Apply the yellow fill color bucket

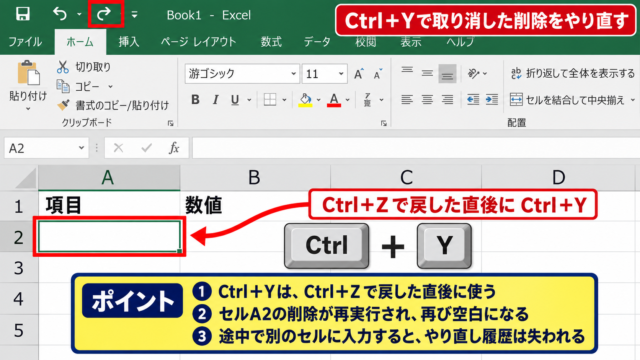click(305, 100)
